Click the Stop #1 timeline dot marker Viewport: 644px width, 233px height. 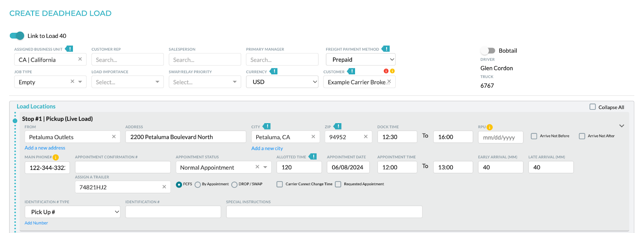(x=15, y=121)
